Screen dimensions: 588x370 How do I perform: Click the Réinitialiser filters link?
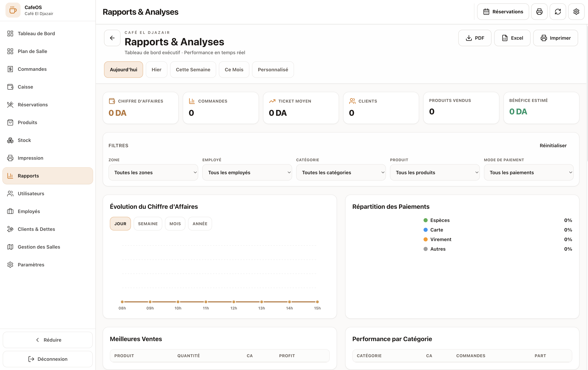tap(553, 146)
